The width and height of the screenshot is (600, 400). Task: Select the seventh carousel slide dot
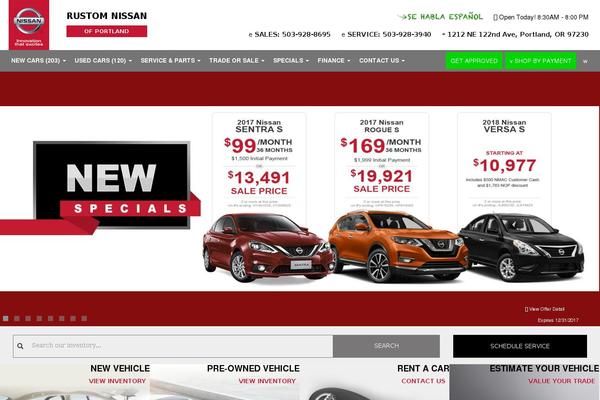coord(73,318)
